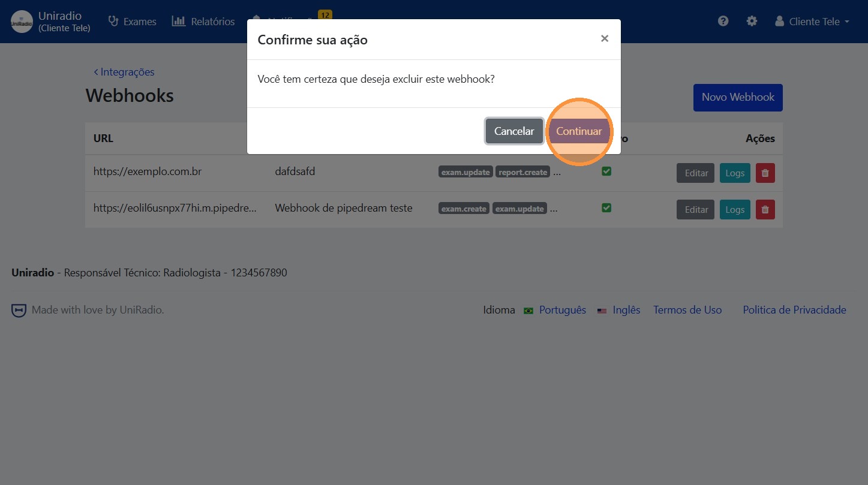
Task: Open the help question mark icon
Action: [x=722, y=21]
